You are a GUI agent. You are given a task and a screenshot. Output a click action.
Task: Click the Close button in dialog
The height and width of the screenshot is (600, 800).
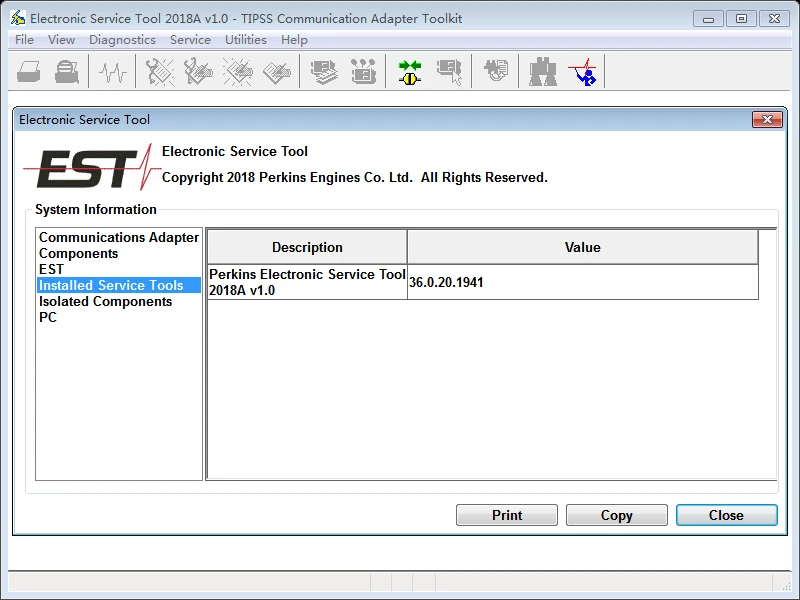[x=727, y=515]
